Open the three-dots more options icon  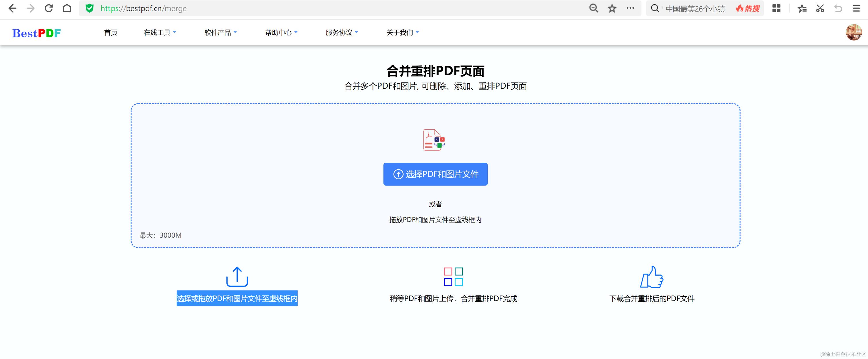point(630,8)
